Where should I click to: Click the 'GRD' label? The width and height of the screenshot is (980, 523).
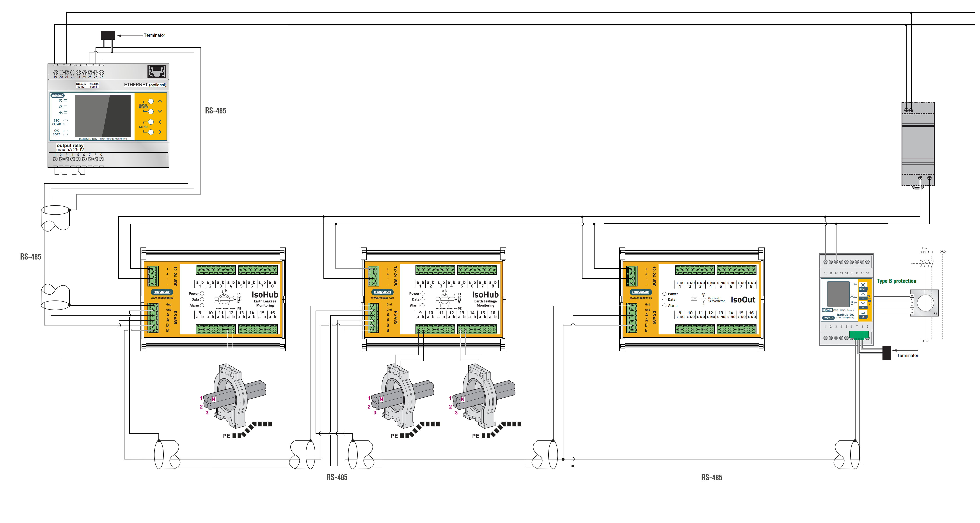coord(942,252)
